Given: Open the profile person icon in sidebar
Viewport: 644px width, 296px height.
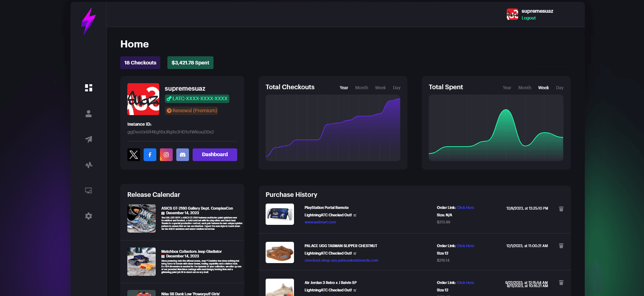Looking at the screenshot, I should pos(89,114).
